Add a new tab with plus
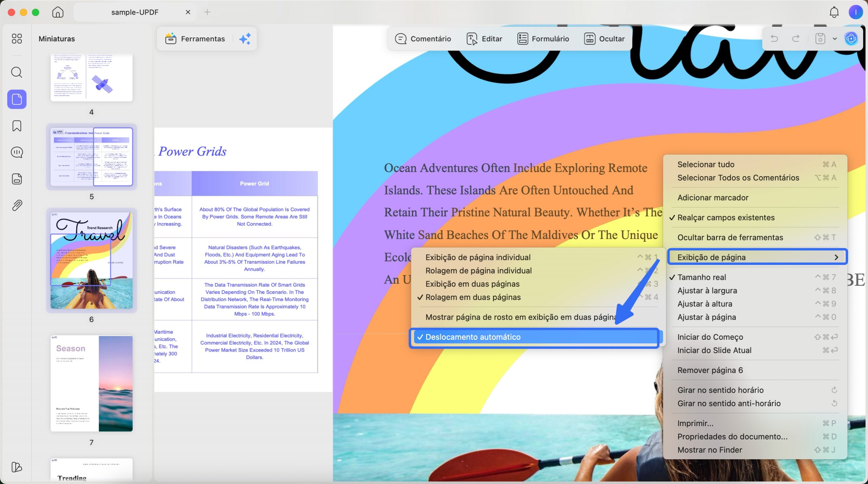 click(x=207, y=12)
